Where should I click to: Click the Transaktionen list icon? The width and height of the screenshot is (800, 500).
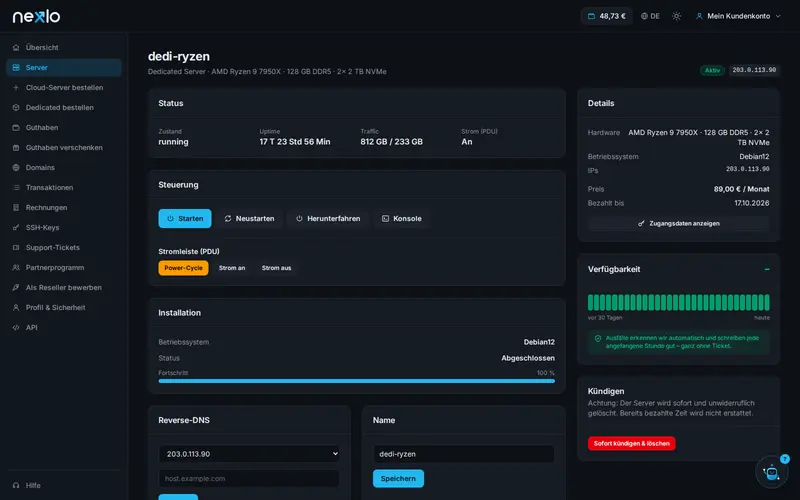[16, 187]
